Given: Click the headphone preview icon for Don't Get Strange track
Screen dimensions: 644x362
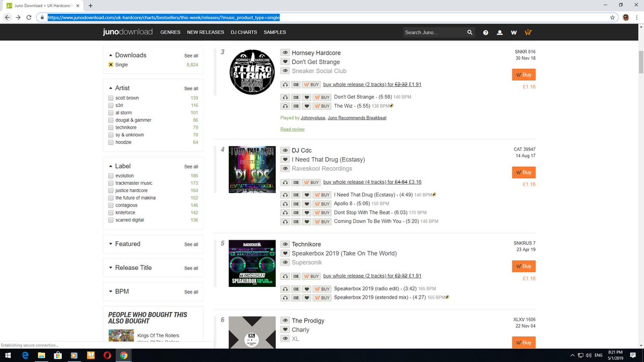Looking at the screenshot, I should coord(285,97).
